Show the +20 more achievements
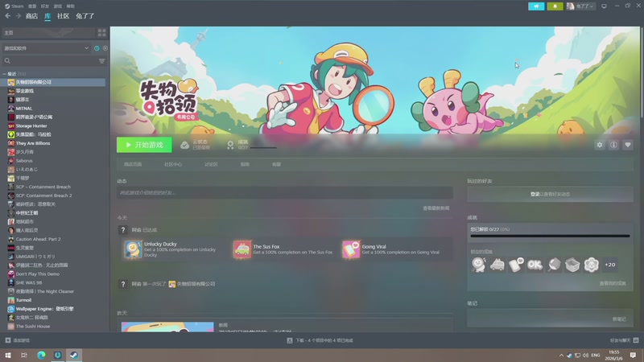 610,265
